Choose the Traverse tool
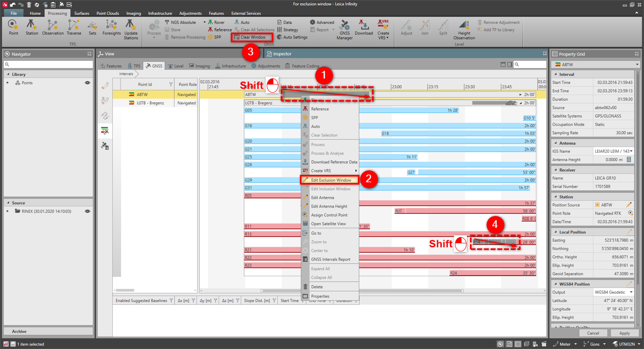This screenshot has height=349, width=644. (74, 27)
